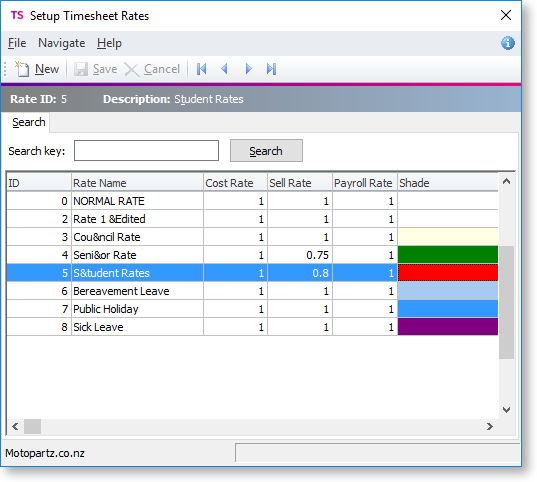Jump to last record arrow
Screen dimensions: 537x482
coord(271,69)
